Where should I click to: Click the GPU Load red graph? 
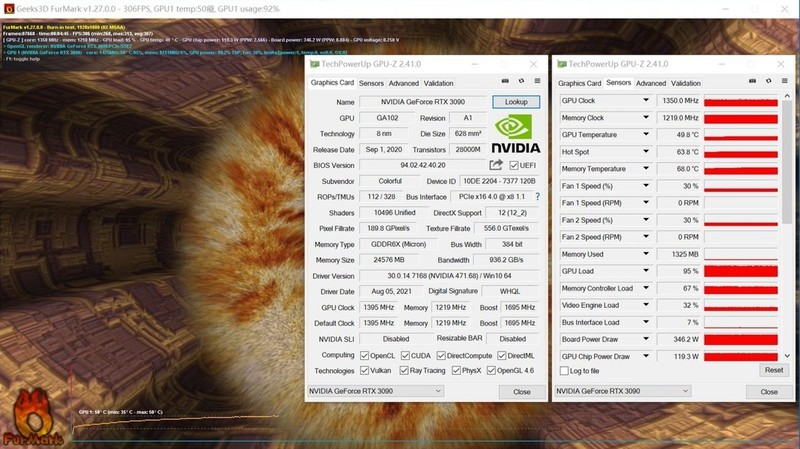pos(741,271)
